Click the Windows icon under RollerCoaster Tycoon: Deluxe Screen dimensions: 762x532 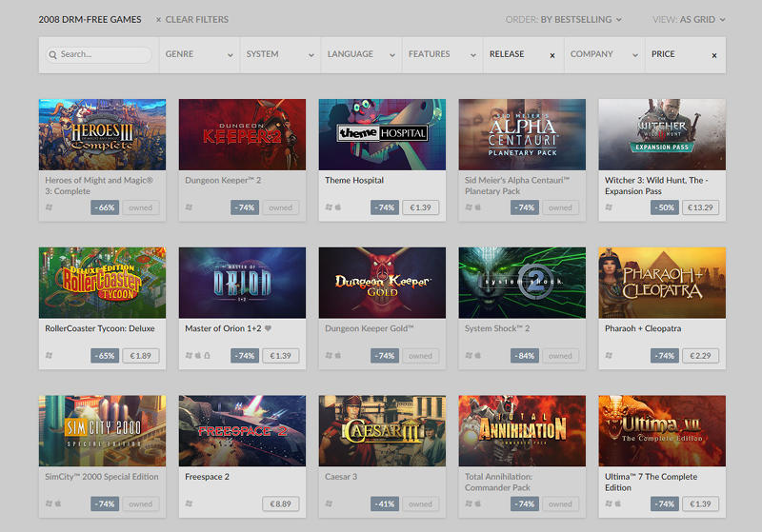(49, 356)
